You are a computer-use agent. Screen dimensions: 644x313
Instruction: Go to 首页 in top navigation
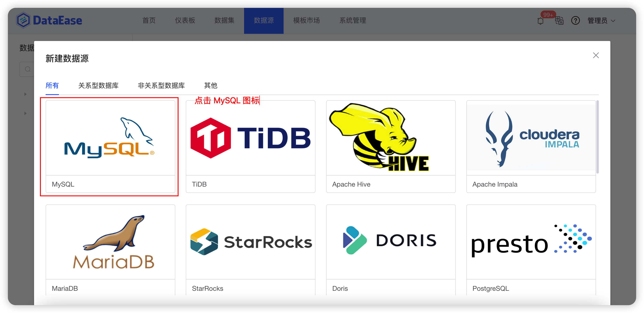point(149,20)
